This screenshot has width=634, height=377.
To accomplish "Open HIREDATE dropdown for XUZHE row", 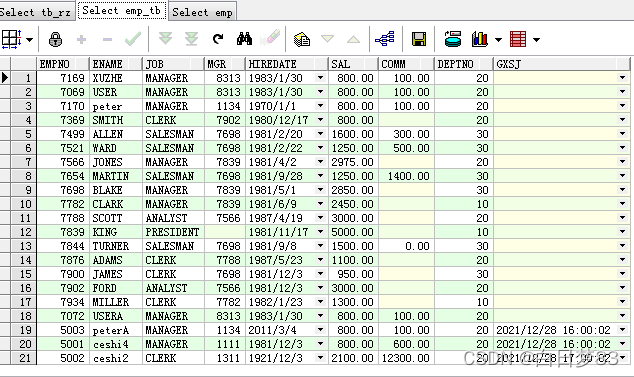I will [x=320, y=78].
